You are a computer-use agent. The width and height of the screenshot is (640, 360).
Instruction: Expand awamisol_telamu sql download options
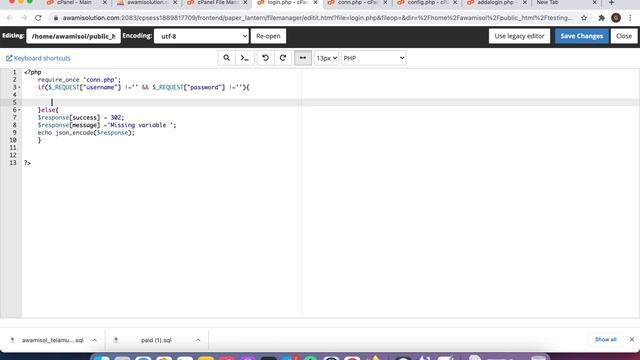tap(94, 340)
